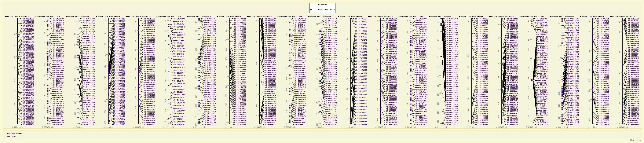The width and height of the screenshot is (644, 143).
Task: Click marker AX-94745002 on map 4A
Action: (x=300, y=19)
